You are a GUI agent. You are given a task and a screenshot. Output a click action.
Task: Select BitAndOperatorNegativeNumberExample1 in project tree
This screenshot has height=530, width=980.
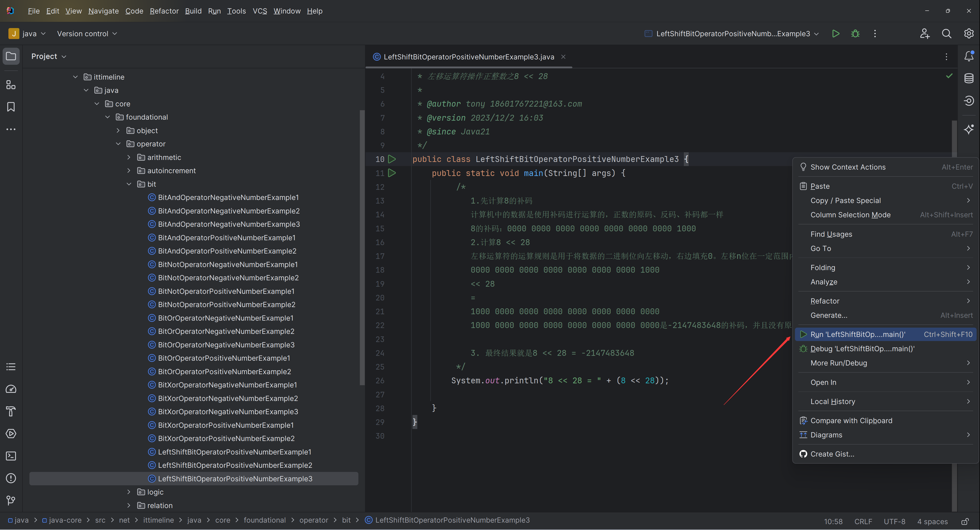(x=228, y=197)
